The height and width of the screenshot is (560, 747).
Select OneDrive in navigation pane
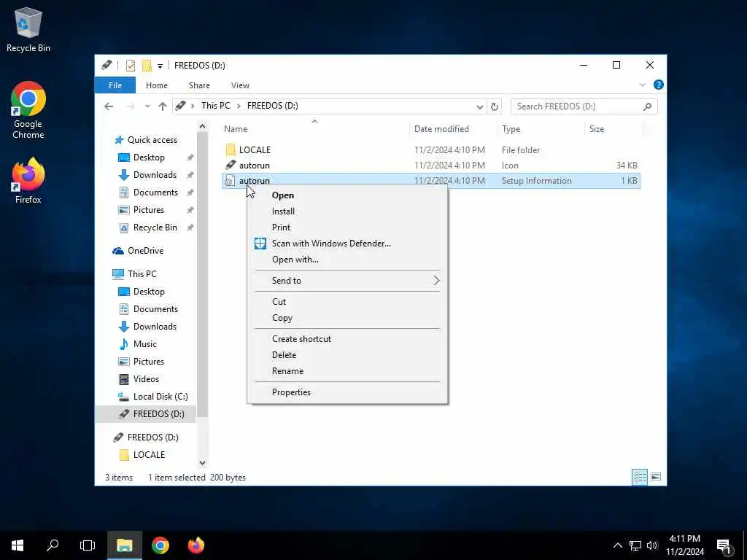click(145, 251)
